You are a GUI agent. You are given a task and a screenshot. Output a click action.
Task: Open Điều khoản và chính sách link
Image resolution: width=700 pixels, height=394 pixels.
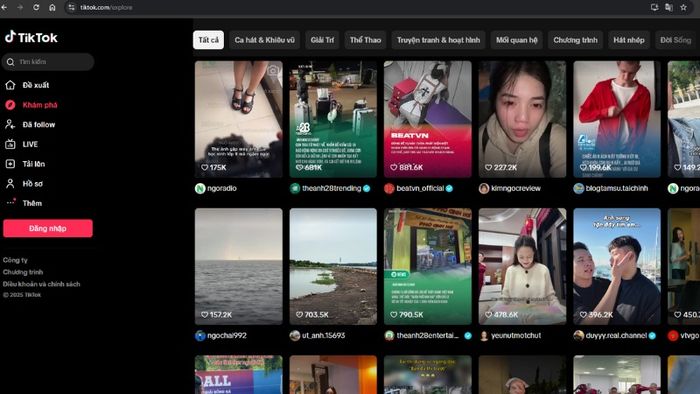[42, 284]
